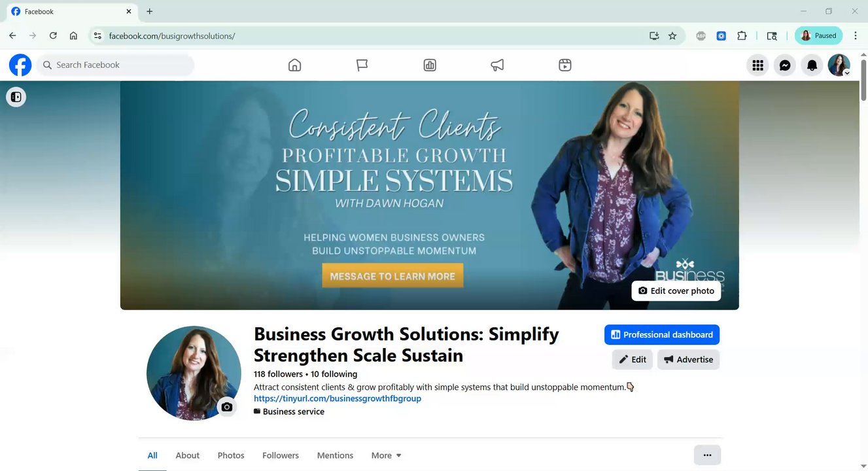Click the Edit cover photo button
Image resolution: width=868 pixels, height=471 pixels.
676,290
